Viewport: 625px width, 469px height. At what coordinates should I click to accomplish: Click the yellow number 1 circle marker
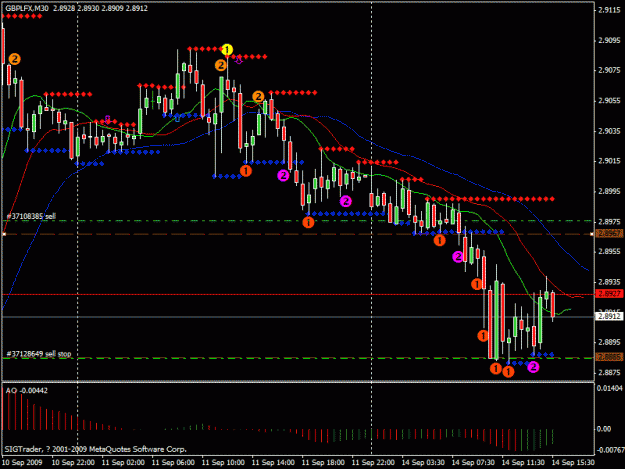227,50
